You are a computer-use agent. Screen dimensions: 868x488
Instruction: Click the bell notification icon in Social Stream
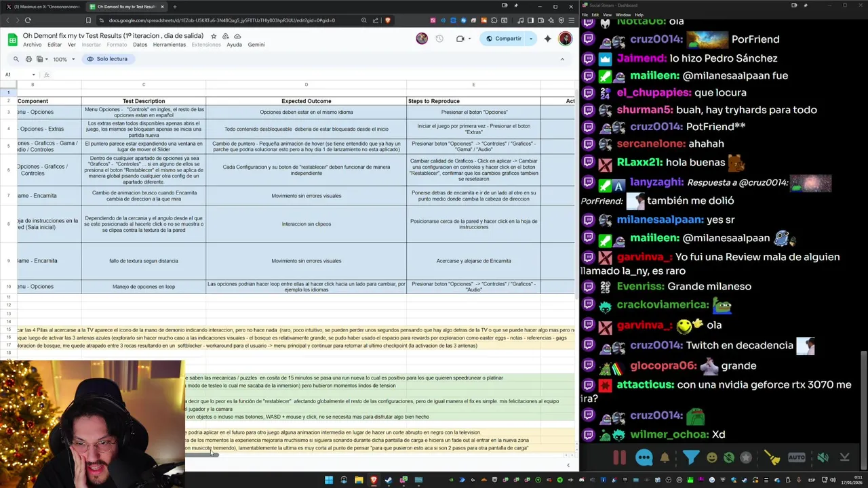pyautogui.click(x=665, y=457)
